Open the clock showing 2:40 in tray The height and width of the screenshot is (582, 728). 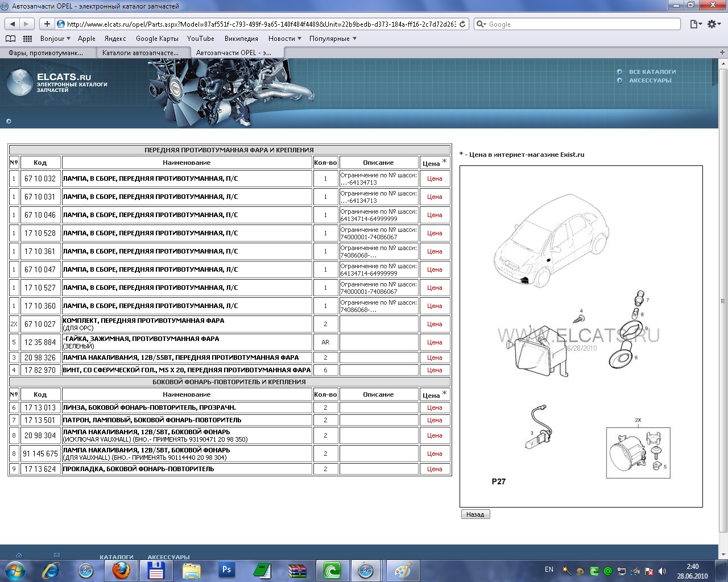click(692, 571)
